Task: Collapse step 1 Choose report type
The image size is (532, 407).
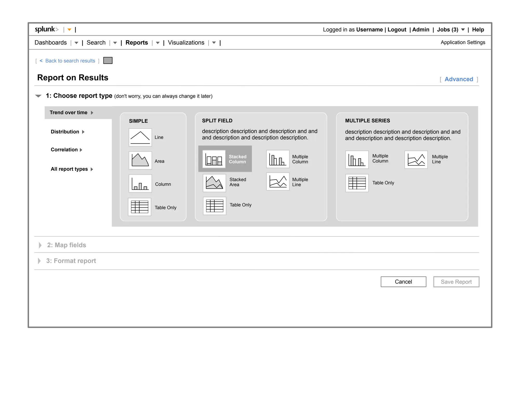Action: (38, 96)
